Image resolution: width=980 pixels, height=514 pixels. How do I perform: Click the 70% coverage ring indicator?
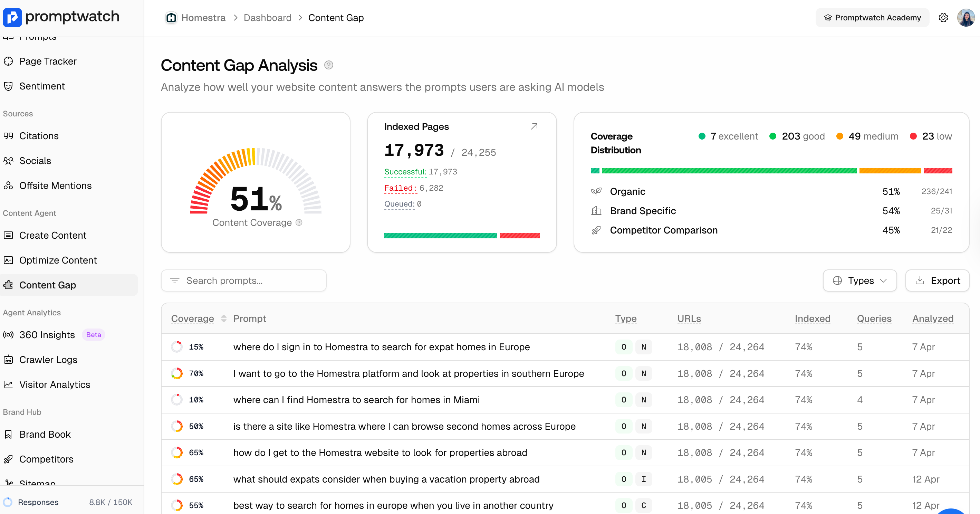(176, 374)
